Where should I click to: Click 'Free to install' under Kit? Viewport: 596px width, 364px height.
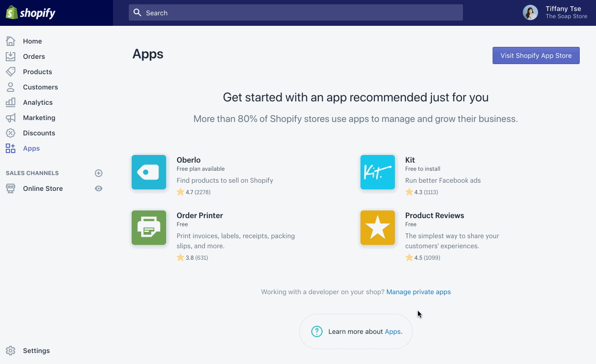click(x=423, y=169)
